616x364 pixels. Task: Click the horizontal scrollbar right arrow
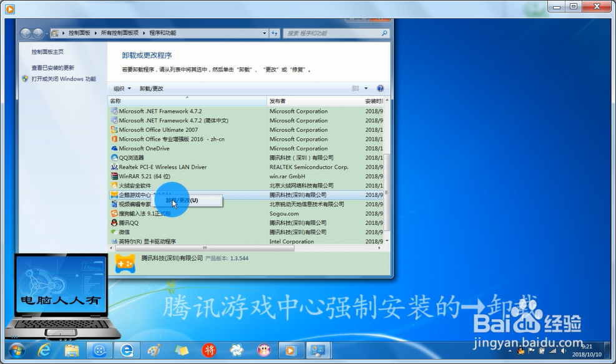[x=379, y=248]
